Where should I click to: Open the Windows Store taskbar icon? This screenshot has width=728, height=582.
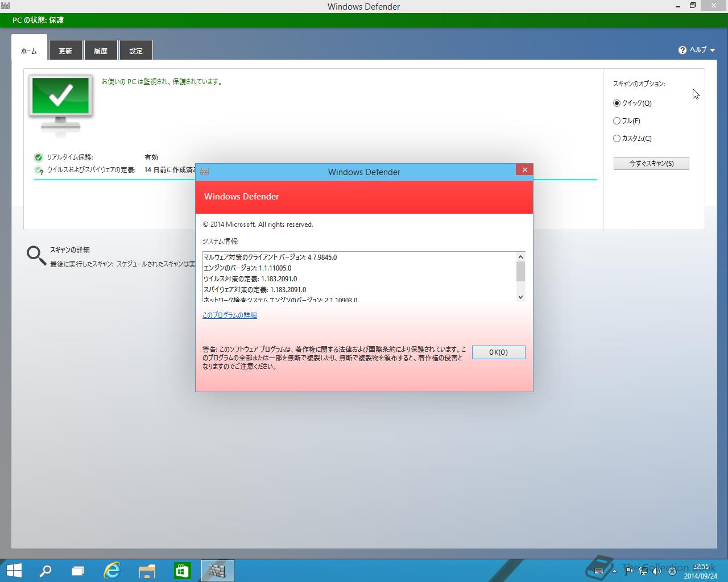[x=182, y=571]
